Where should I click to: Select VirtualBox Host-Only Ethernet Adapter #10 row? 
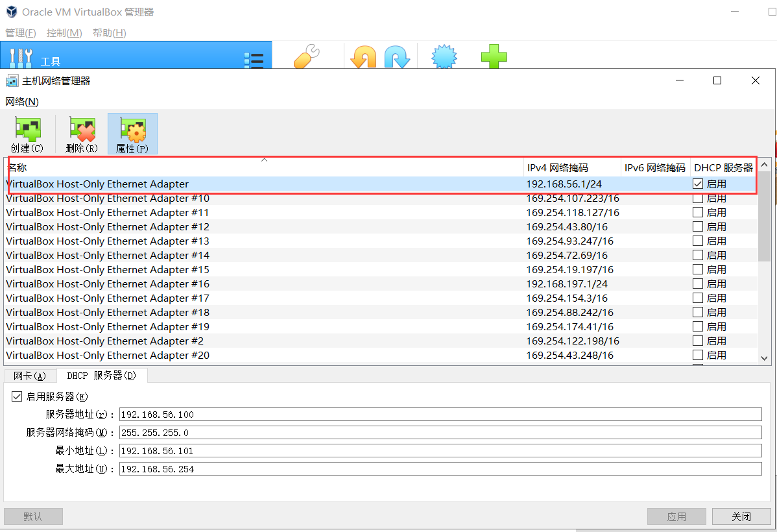click(x=381, y=199)
